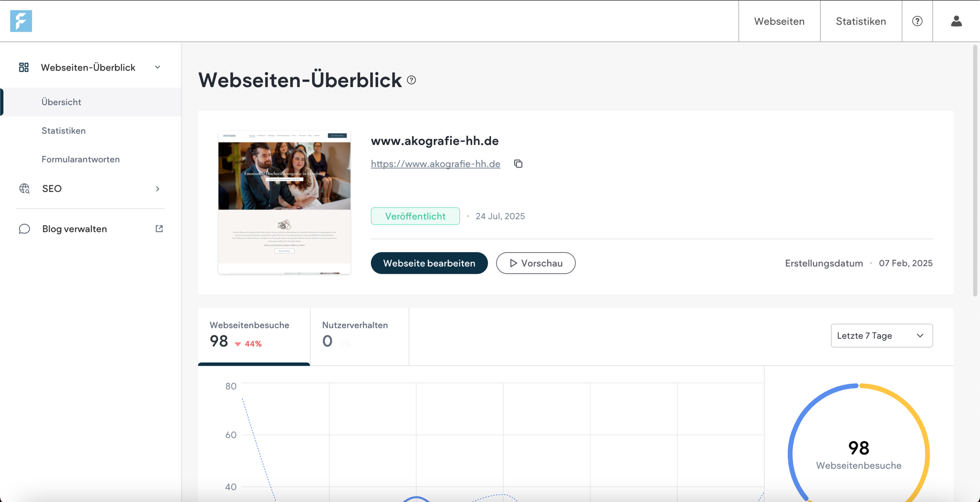Go to Statistiken in top navigation
The width and height of the screenshot is (980, 502).
[x=861, y=21]
